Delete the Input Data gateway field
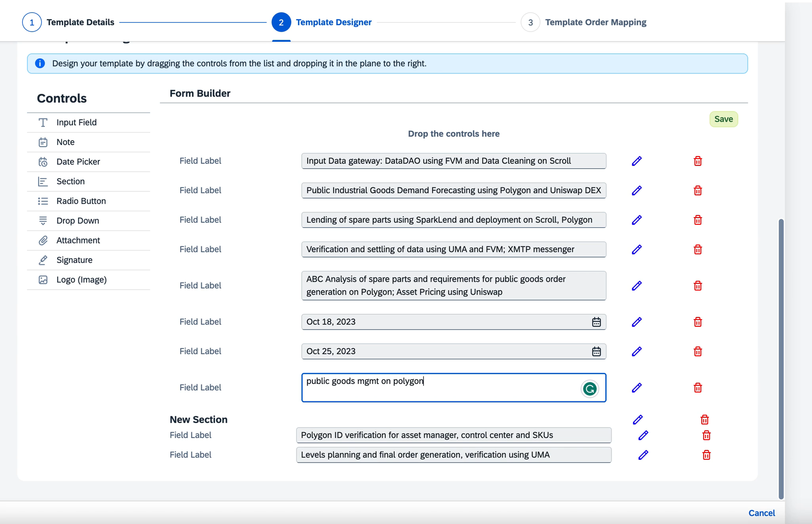 pos(698,161)
